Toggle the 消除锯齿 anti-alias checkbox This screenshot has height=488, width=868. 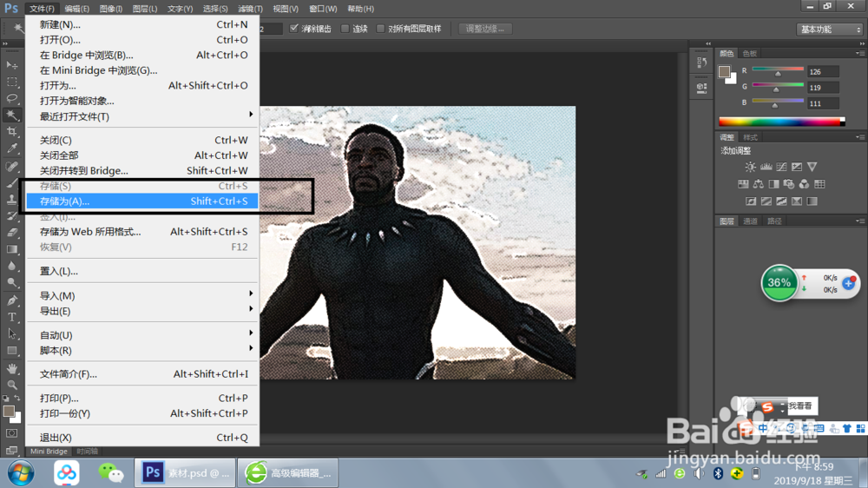click(x=294, y=29)
